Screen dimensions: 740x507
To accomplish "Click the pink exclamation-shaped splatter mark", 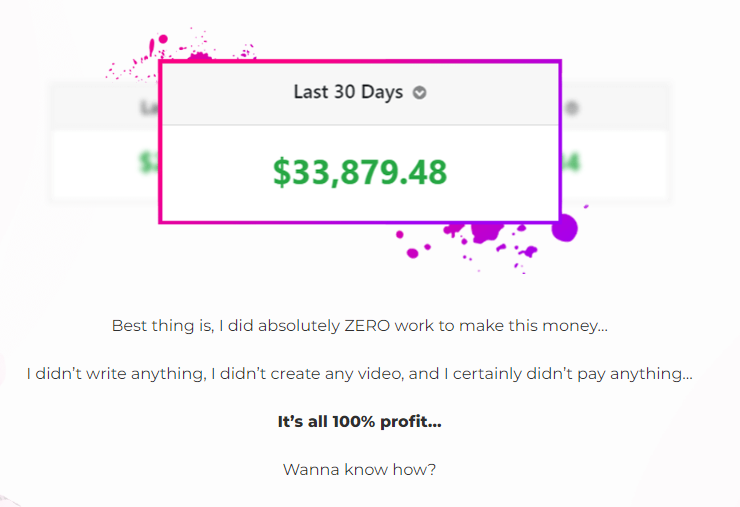I will pos(151,48).
